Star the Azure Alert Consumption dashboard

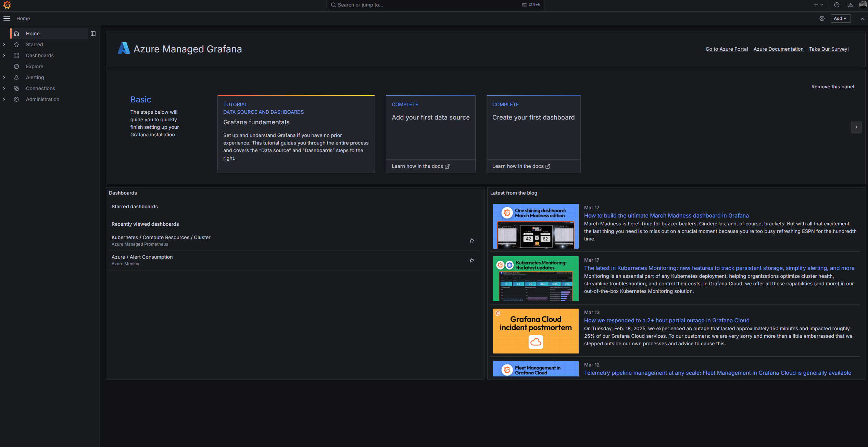472,261
